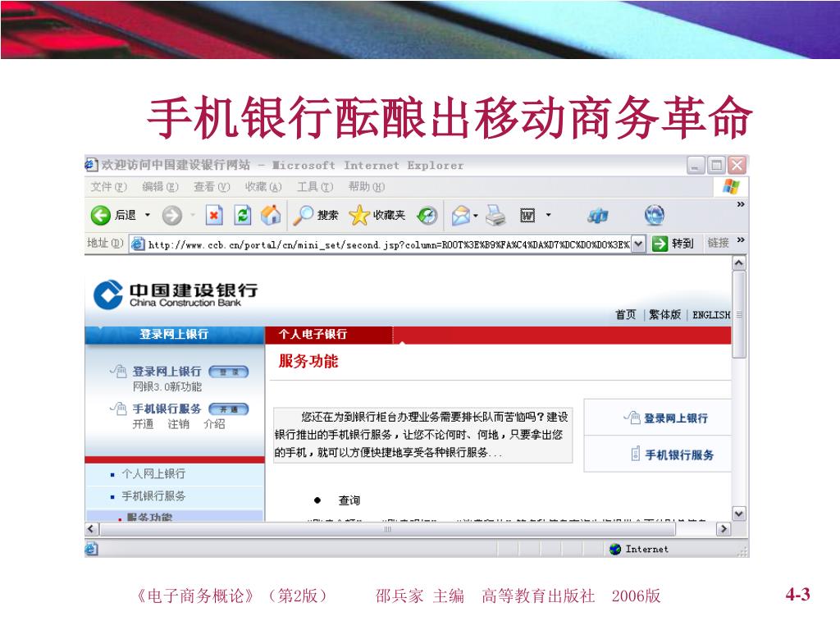Open the 文件(F) menu

[x=108, y=187]
